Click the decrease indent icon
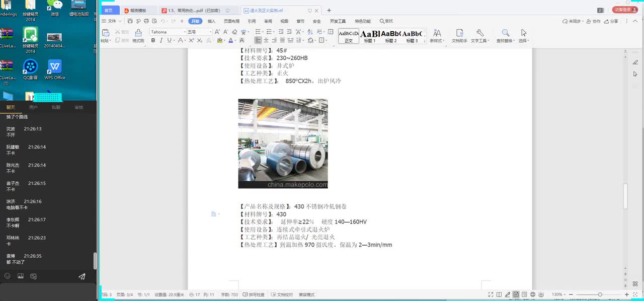 [x=281, y=32]
